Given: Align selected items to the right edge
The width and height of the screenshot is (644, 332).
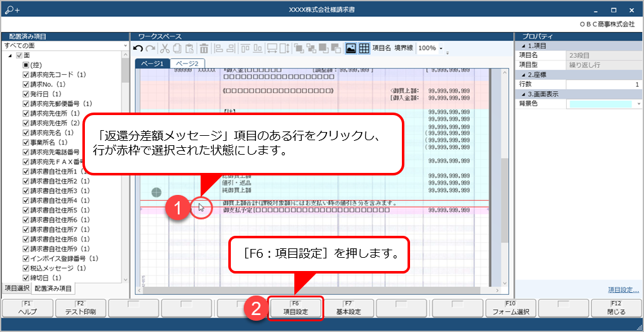Looking at the screenshot, I should (231, 48).
